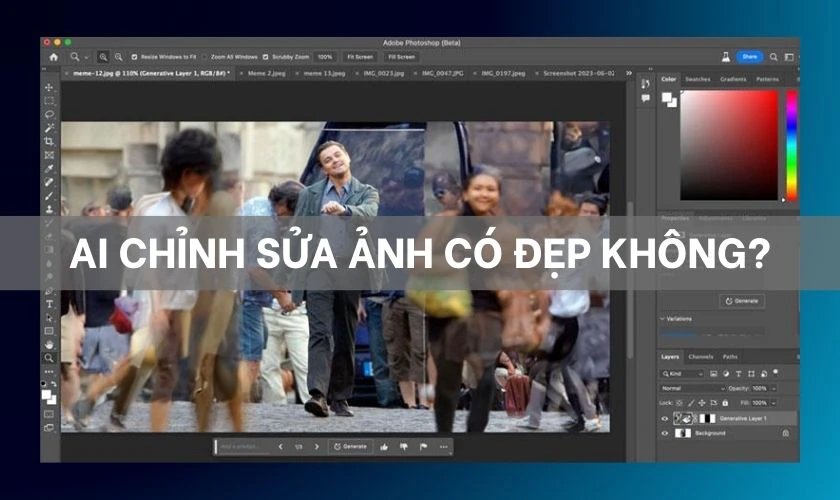Click the Fit Screen button
Viewport: 840px width, 500px height.
click(360, 57)
